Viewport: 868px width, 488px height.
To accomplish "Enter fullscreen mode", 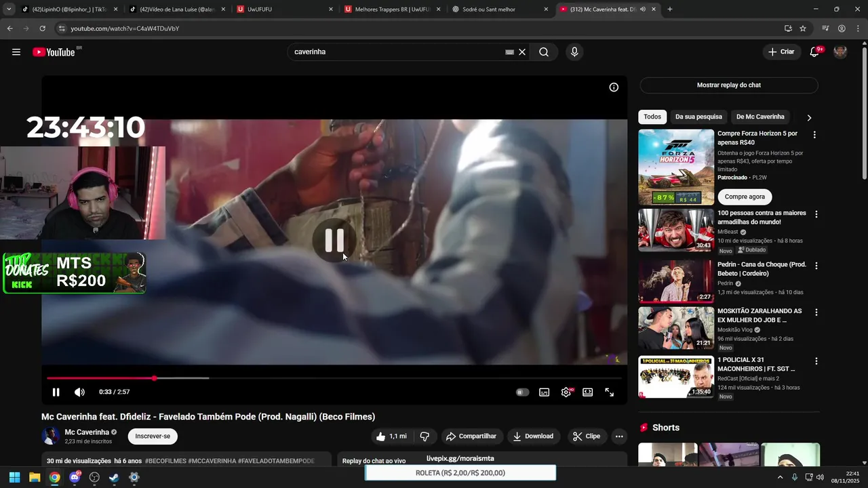I will pyautogui.click(x=610, y=392).
